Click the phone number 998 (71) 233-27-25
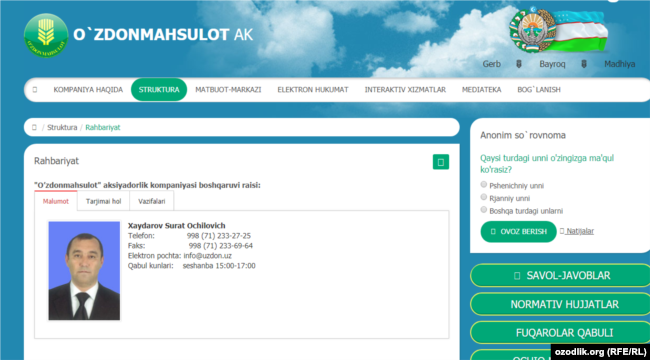Viewport: 650px width, 360px height. click(x=219, y=236)
